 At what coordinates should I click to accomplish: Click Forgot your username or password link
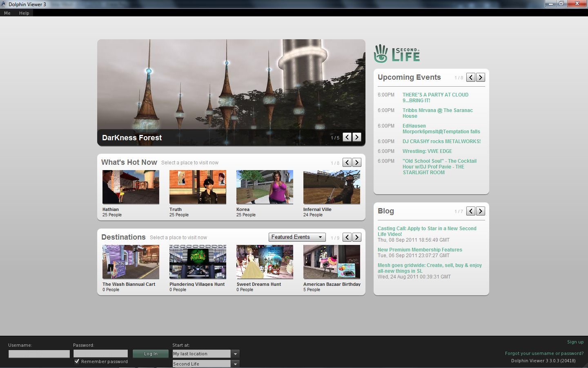coord(544,353)
